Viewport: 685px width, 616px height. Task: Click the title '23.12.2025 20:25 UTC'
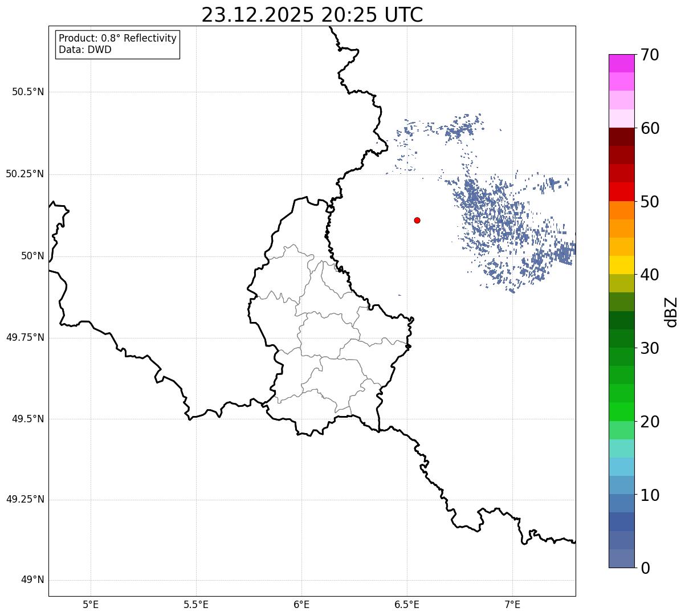(312, 15)
